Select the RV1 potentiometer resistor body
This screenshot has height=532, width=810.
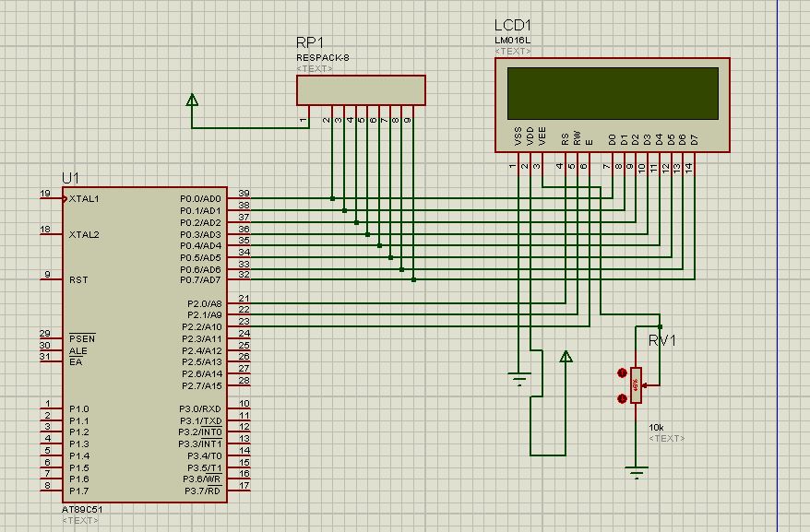pyautogui.click(x=636, y=385)
